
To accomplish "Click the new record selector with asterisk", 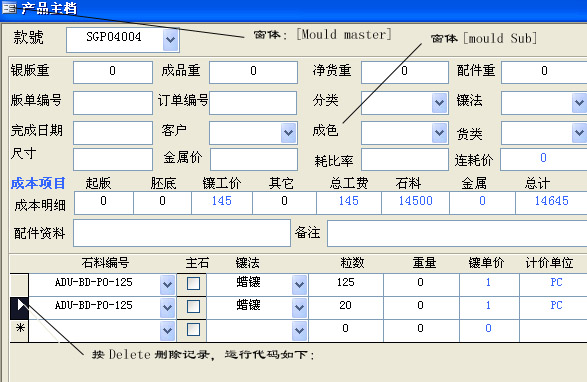I will pos(19,331).
